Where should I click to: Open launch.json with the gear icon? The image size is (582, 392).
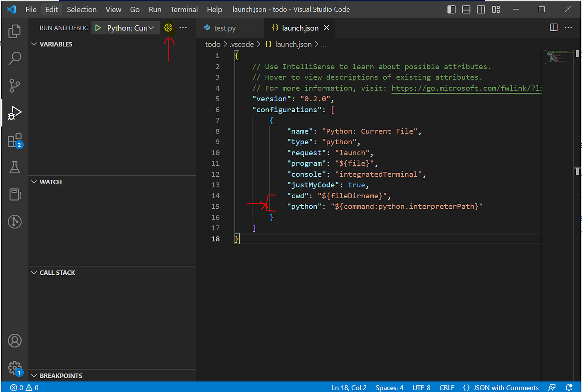click(x=168, y=27)
